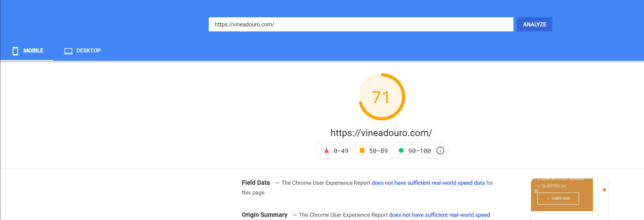Click the Origin Summary label
Image resolution: width=644 pixels, height=220 pixels.
tap(265, 215)
